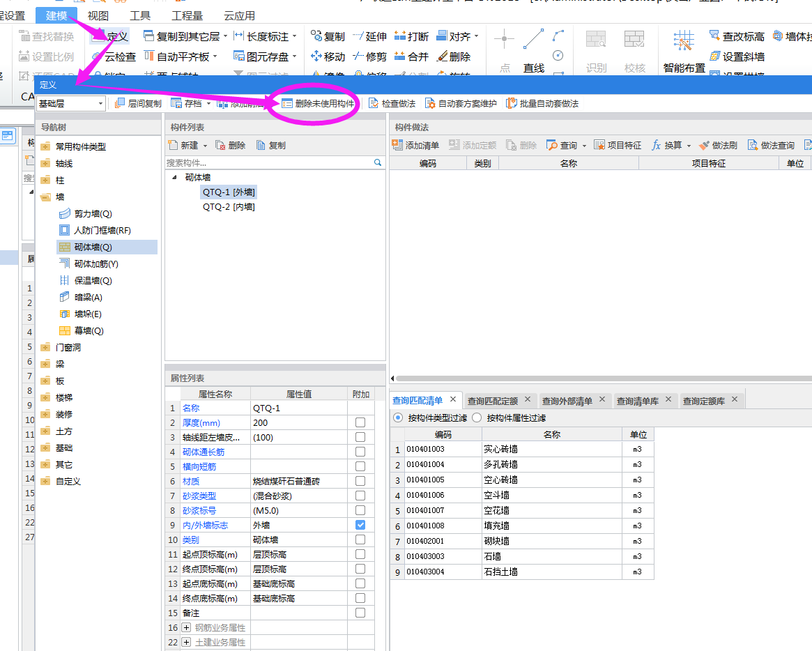Expand 土建业务属性 row
The image size is (812, 651).
[186, 642]
